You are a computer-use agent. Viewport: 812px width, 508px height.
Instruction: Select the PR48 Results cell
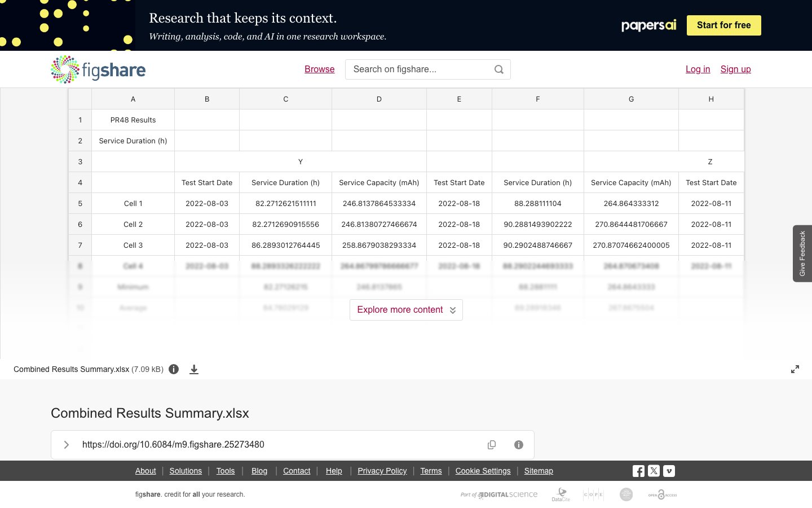[133, 120]
